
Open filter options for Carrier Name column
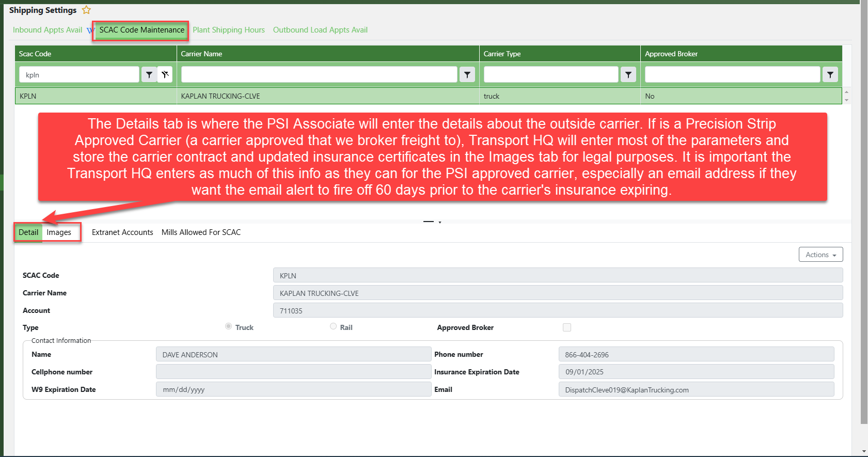pos(467,75)
